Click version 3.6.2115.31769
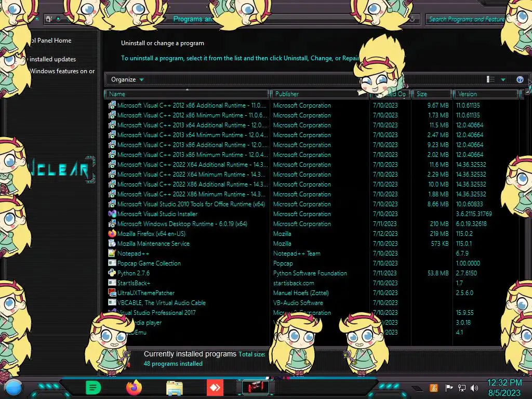The image size is (532, 399). click(474, 214)
